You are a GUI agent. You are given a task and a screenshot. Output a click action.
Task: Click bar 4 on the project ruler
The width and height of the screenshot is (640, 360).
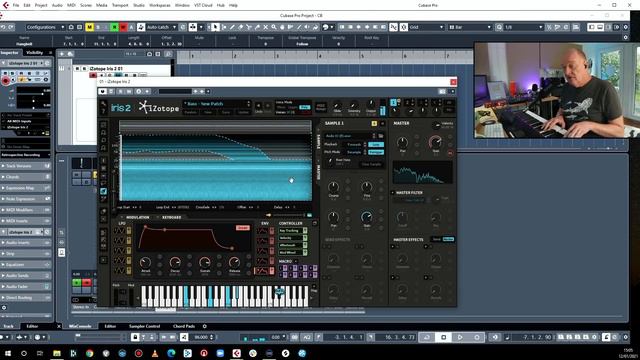pyautogui.click(x=320, y=56)
